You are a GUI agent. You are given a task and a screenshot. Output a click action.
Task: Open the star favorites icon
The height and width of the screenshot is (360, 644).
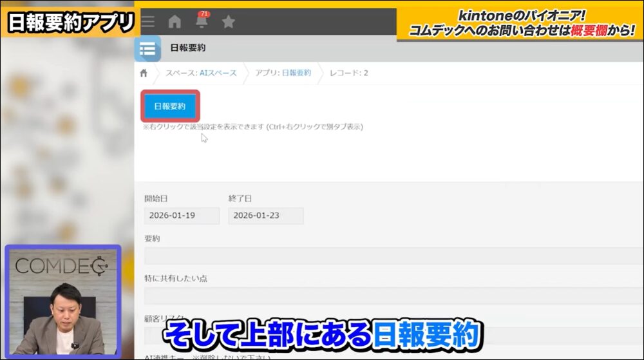(228, 22)
